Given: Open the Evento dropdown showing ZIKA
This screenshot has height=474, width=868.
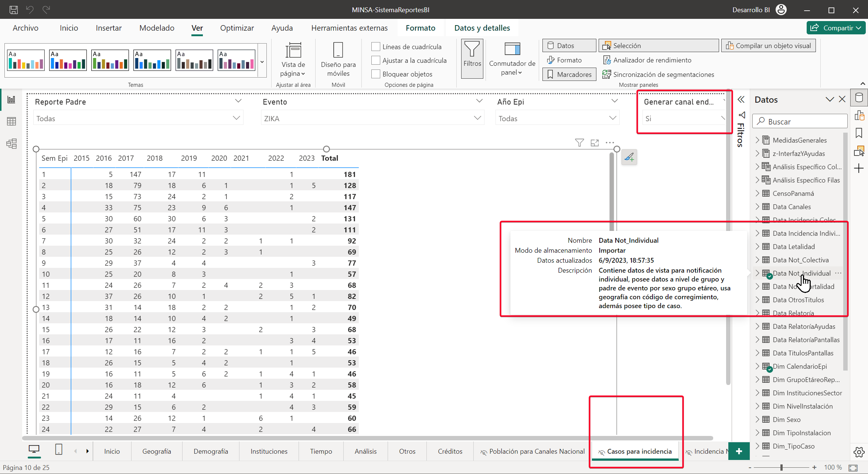Looking at the screenshot, I should [x=372, y=118].
